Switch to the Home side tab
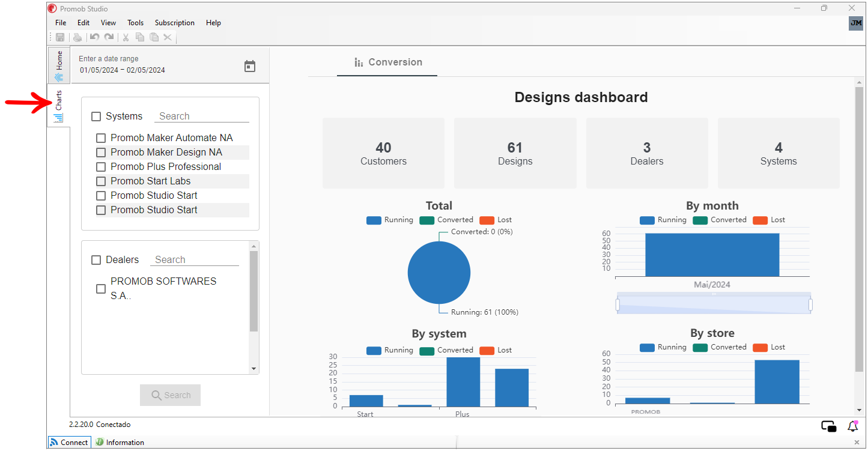The image size is (868, 451). [59, 65]
